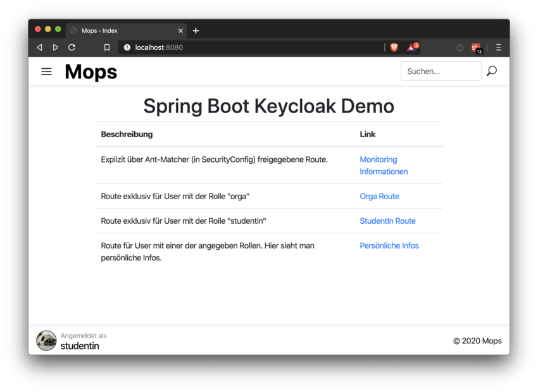The image size is (538, 392).
Task: Click the search magnifier icon
Action: 492,71
